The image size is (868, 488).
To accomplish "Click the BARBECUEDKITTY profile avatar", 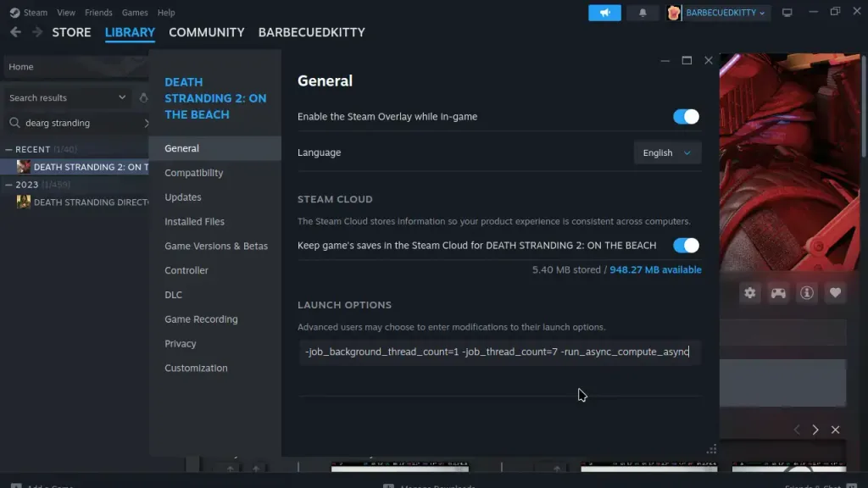I will pos(675,13).
